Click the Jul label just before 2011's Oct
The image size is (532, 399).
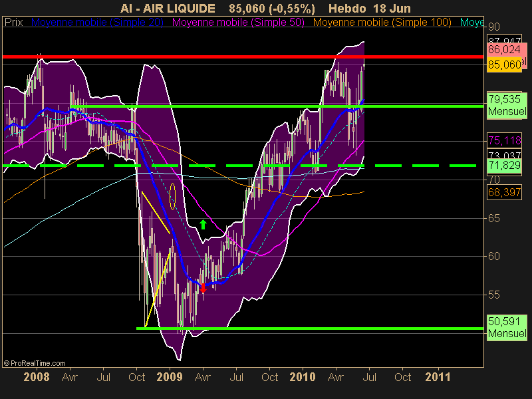[370, 377]
